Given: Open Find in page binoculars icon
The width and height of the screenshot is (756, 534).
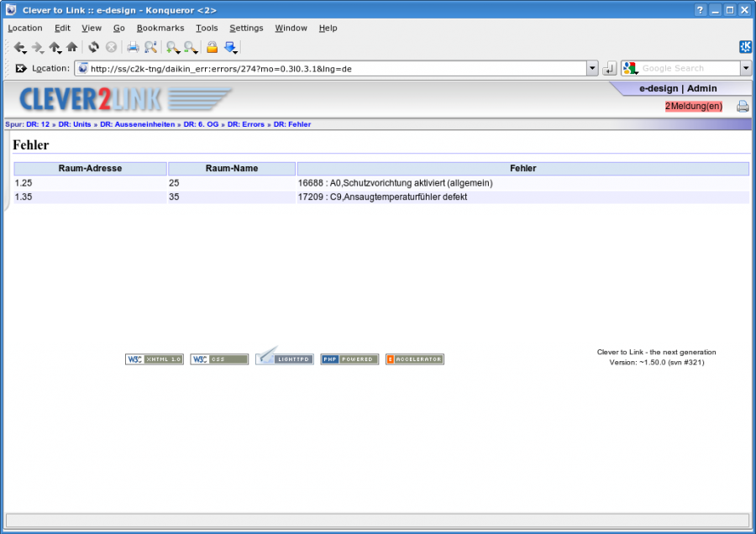Looking at the screenshot, I should pyautogui.click(x=150, y=47).
